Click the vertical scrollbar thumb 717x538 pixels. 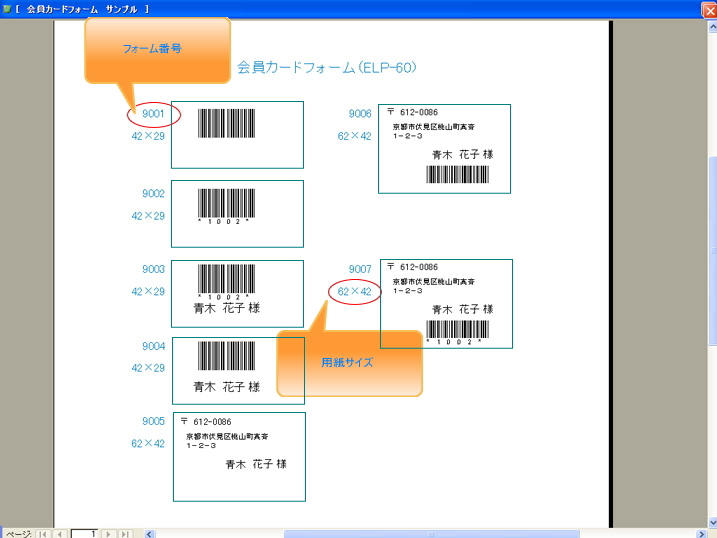[712, 250]
